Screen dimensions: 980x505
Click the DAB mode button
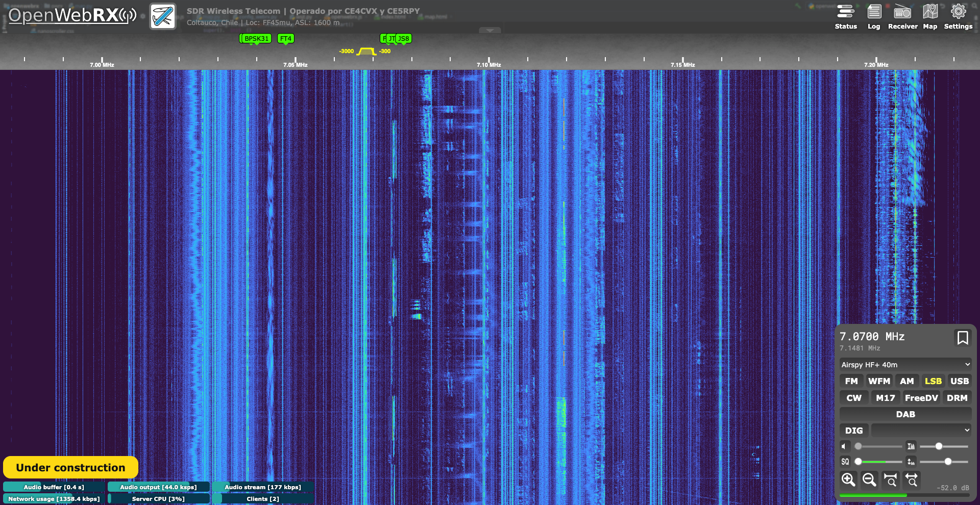coord(905,414)
